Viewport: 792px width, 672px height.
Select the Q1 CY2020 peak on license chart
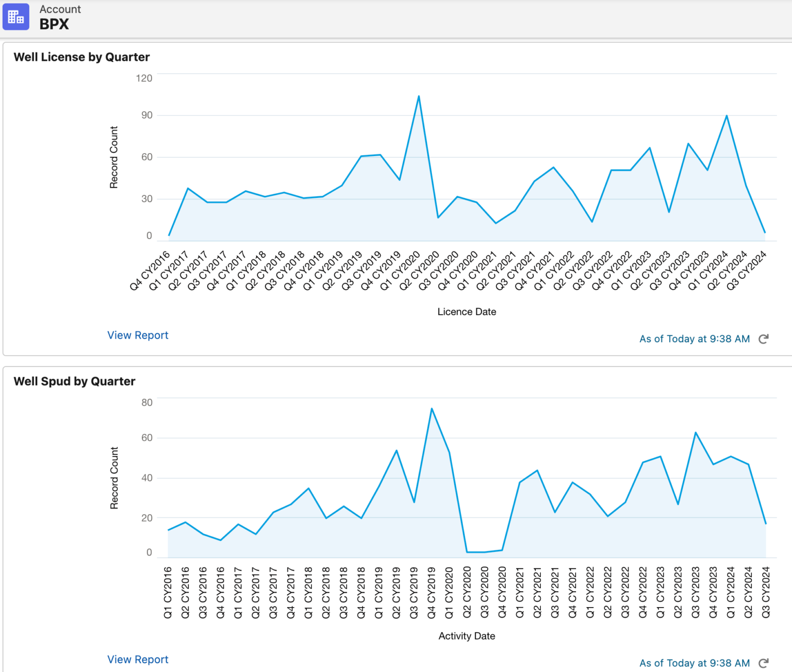pos(419,96)
